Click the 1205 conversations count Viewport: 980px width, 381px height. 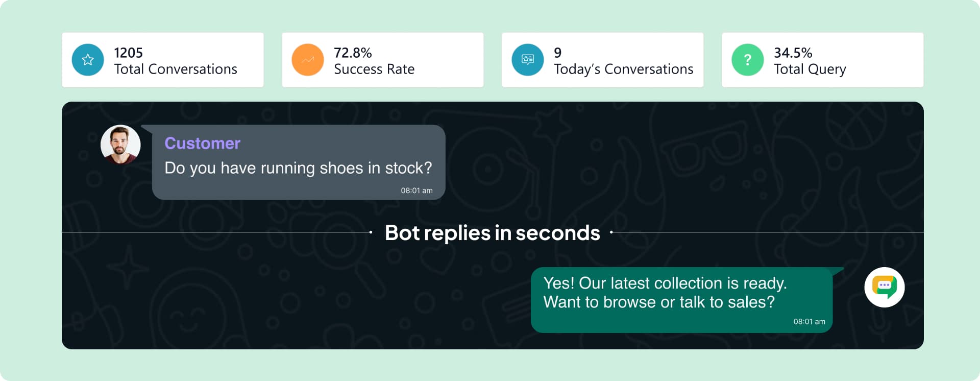click(128, 53)
